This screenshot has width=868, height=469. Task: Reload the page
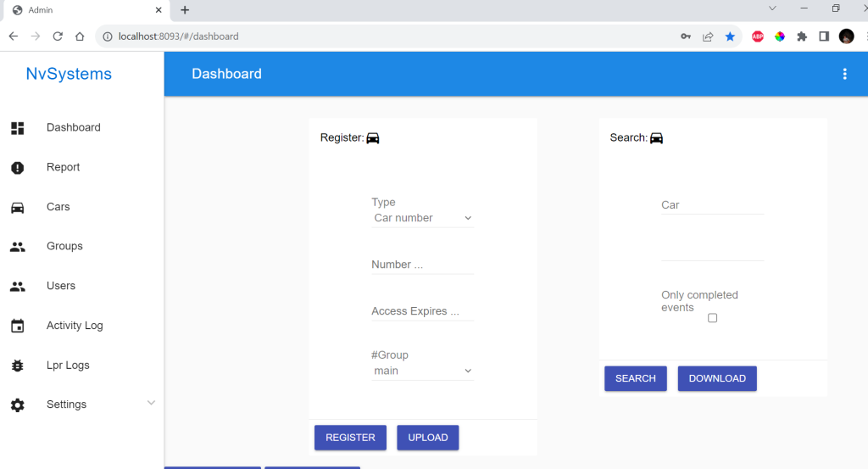[x=58, y=36]
